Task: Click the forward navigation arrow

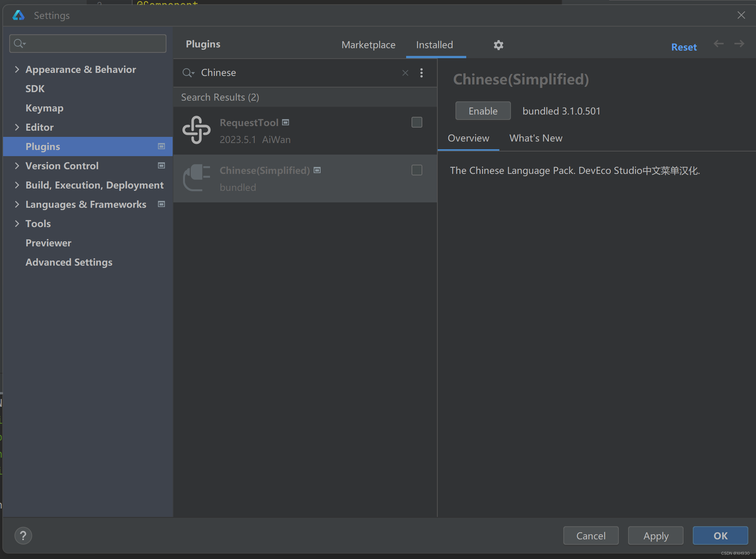Action: (739, 44)
